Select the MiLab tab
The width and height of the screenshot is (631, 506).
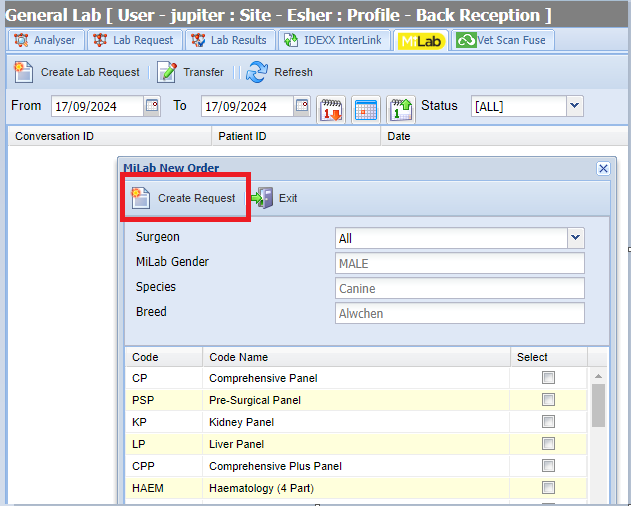tap(421, 40)
